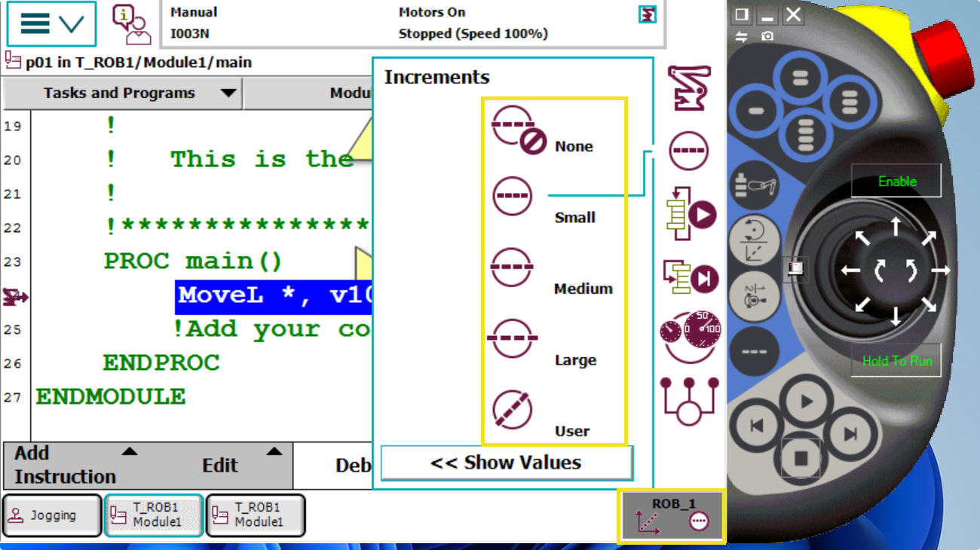Open Step Mode quickset icon
Viewport: 980px width, 550px height.
(689, 278)
